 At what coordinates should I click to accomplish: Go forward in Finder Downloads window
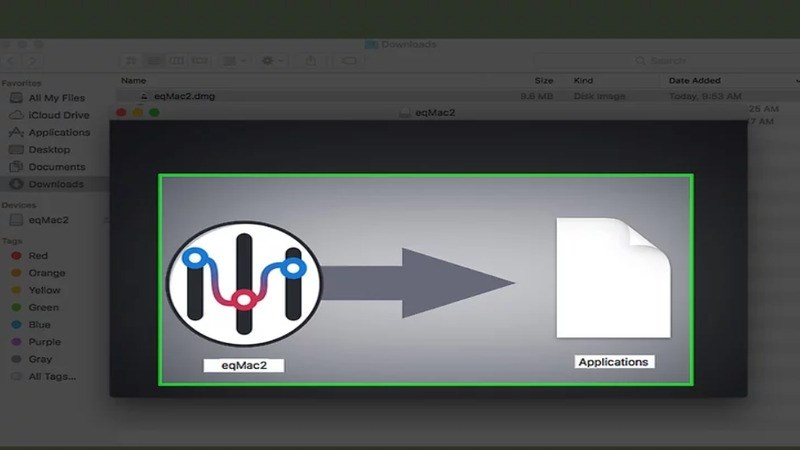[x=32, y=61]
